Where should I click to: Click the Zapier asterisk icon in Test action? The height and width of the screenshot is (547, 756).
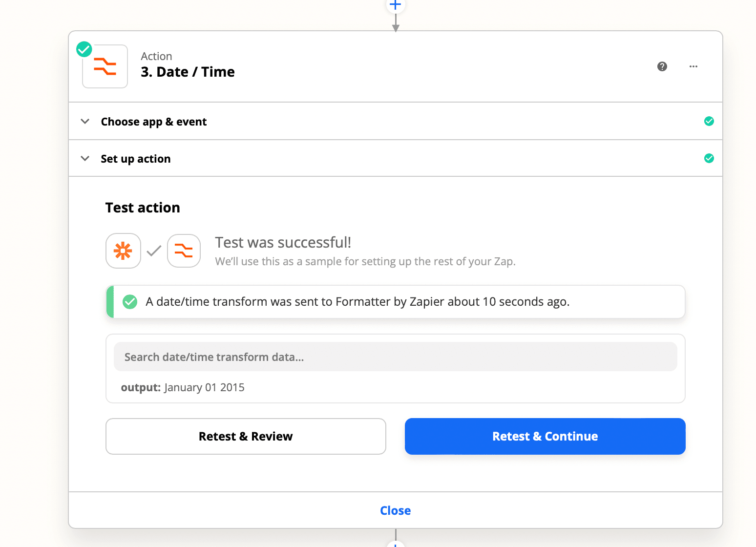pyautogui.click(x=123, y=251)
